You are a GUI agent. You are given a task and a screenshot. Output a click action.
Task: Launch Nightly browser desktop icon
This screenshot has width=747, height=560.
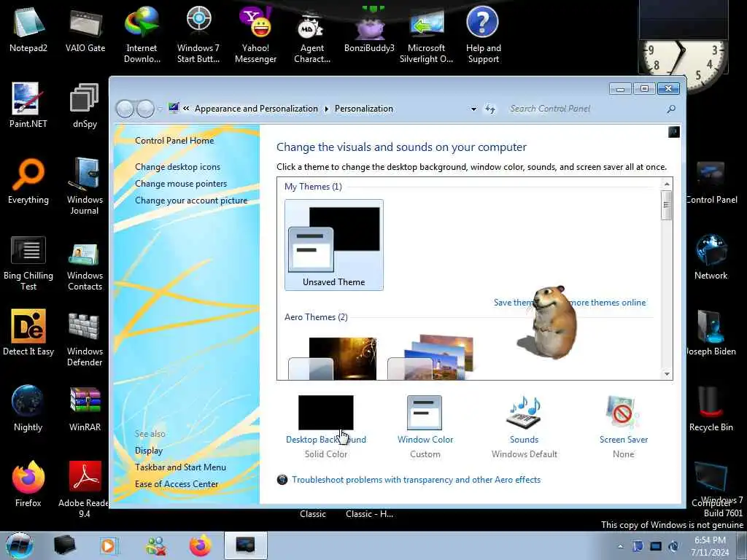pos(28,408)
